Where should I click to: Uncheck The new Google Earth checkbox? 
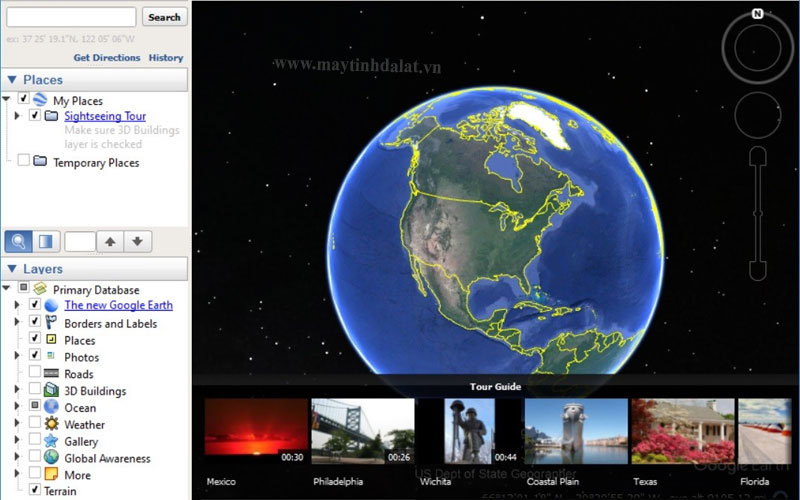[35, 304]
